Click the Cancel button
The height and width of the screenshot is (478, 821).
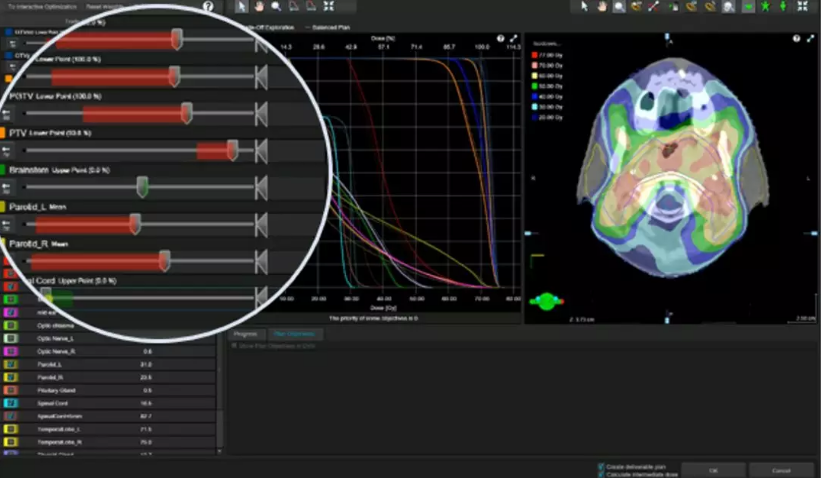coord(780,469)
